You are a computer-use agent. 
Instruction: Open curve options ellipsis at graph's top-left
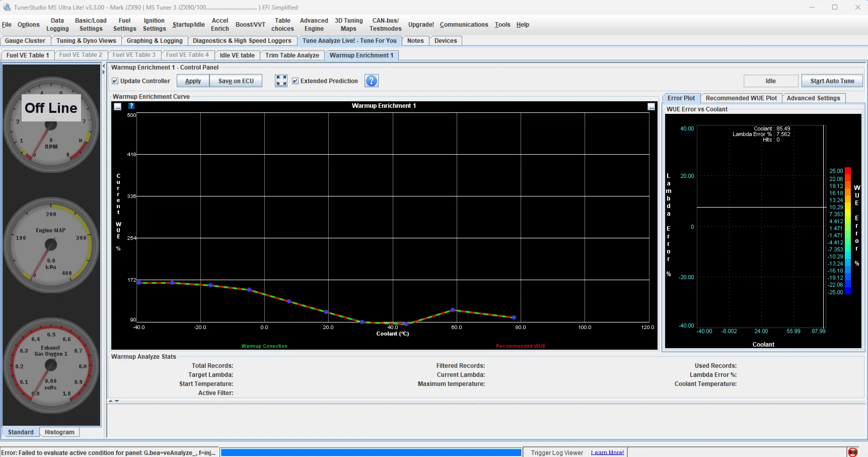coord(118,106)
